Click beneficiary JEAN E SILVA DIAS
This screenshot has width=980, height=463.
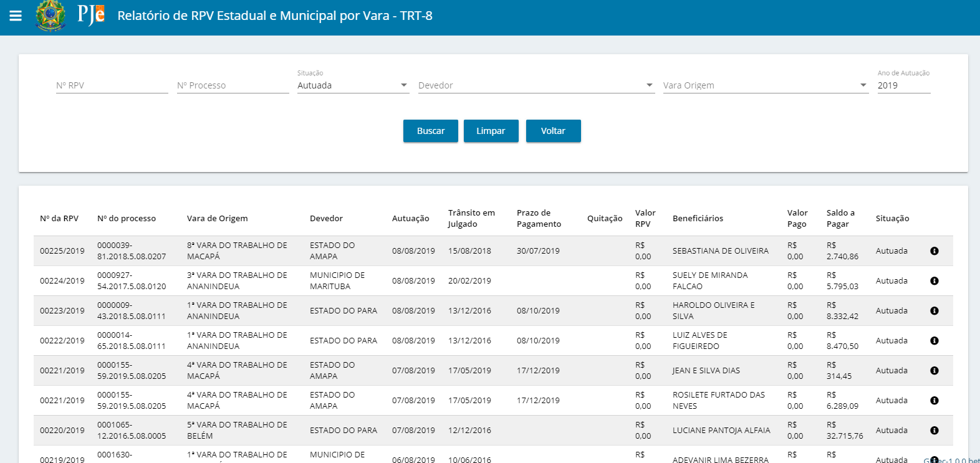coord(706,371)
